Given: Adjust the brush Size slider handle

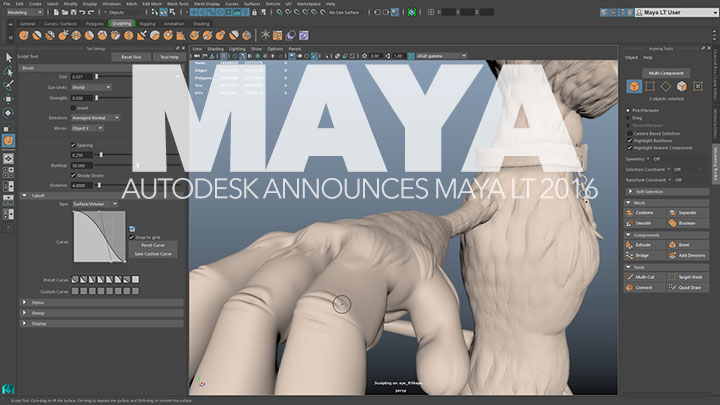Looking at the screenshot, I should (x=96, y=77).
